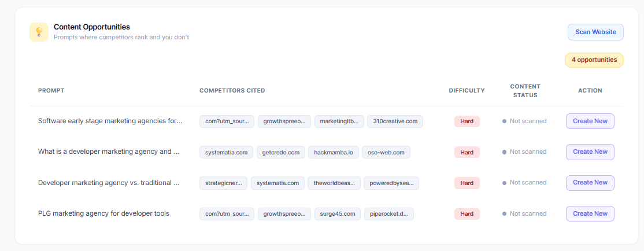Click Hard badge in PLG marketing row
This screenshot has width=644, height=251.
(x=467, y=214)
